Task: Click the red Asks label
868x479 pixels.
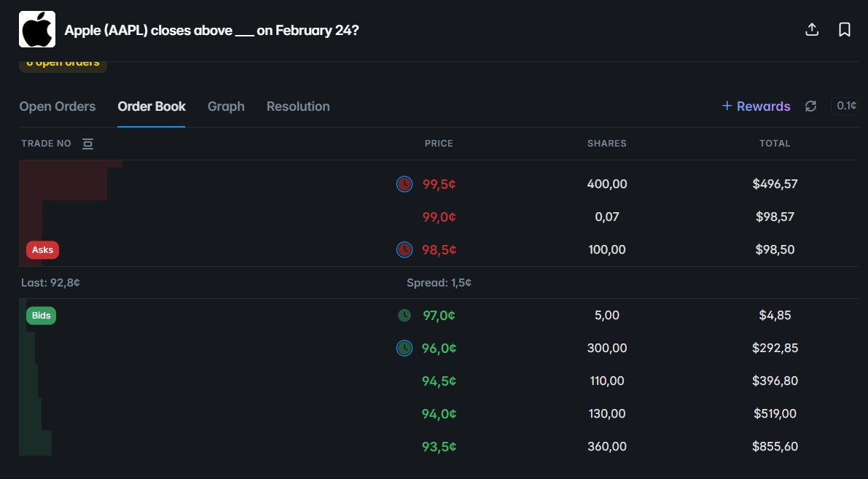Action: [x=42, y=250]
